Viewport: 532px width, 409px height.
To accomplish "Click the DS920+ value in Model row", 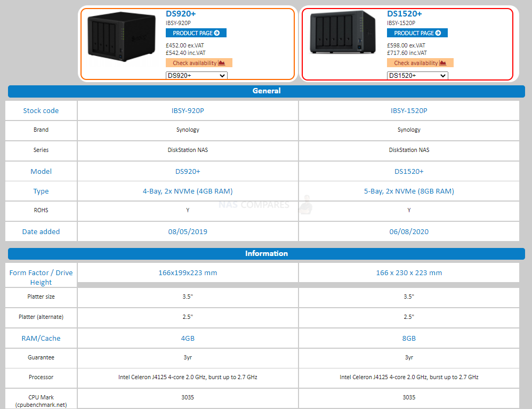I will (x=188, y=171).
